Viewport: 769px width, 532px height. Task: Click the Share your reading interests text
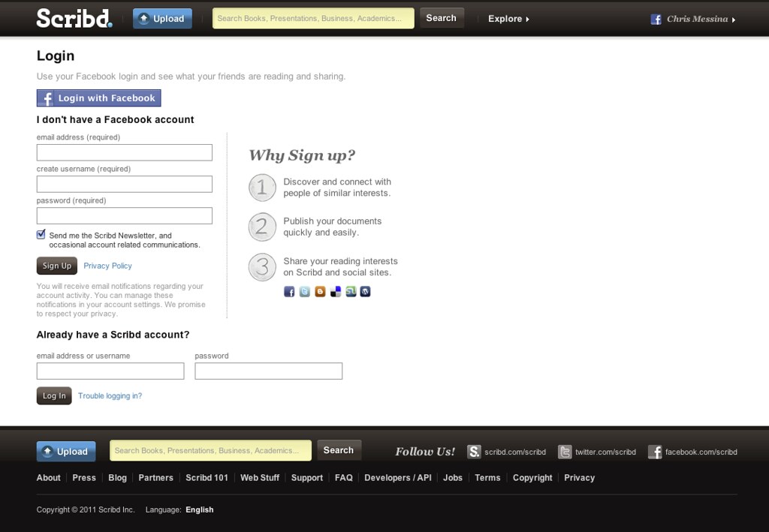pos(341,266)
